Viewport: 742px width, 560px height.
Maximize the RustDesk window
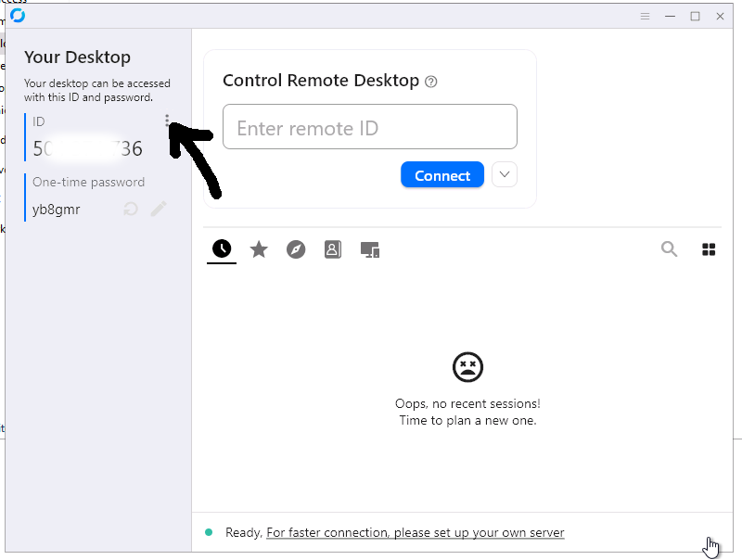[x=695, y=16]
